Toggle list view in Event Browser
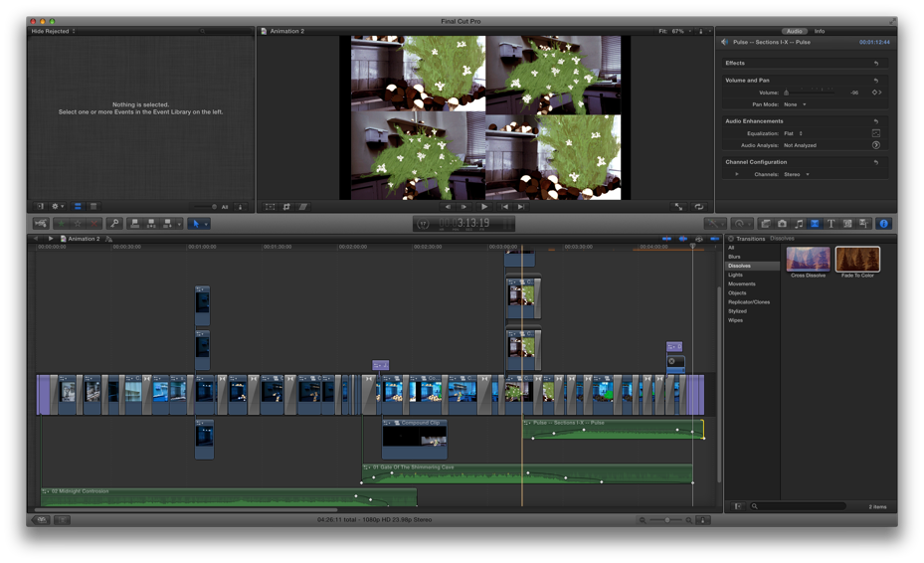The width and height of the screenshot is (924, 563). [93, 207]
